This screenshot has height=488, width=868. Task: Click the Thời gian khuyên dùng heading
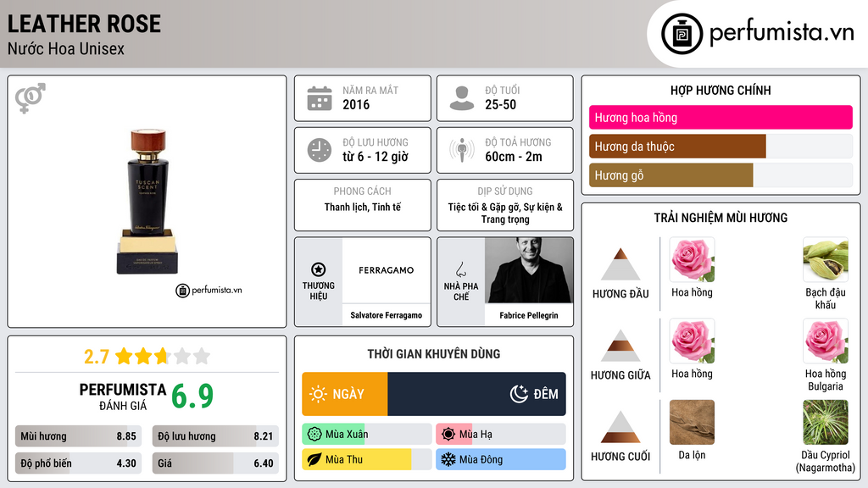pos(434,354)
